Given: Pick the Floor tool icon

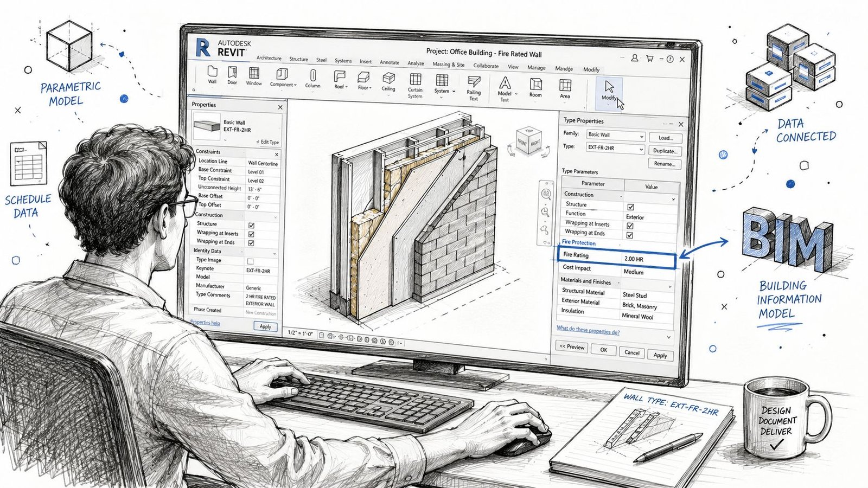Looking at the screenshot, I should [363, 76].
